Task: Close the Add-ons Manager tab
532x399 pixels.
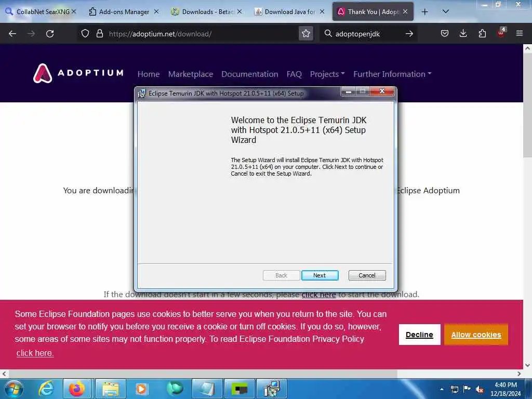Action: [x=156, y=11]
